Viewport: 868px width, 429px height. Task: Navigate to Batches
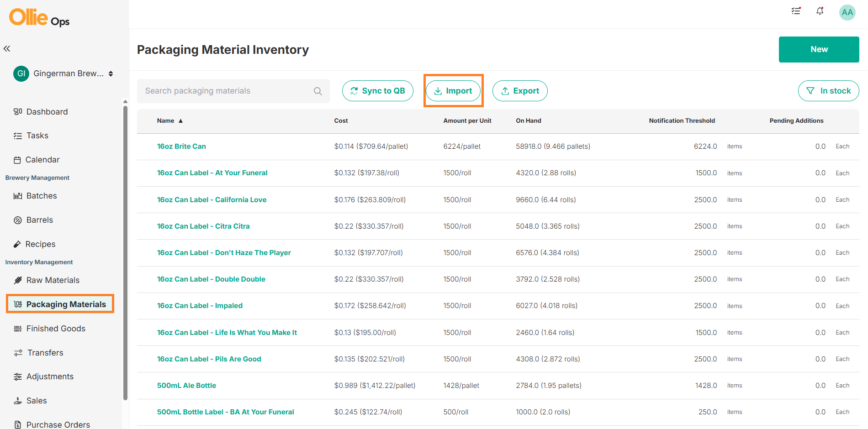[35, 196]
